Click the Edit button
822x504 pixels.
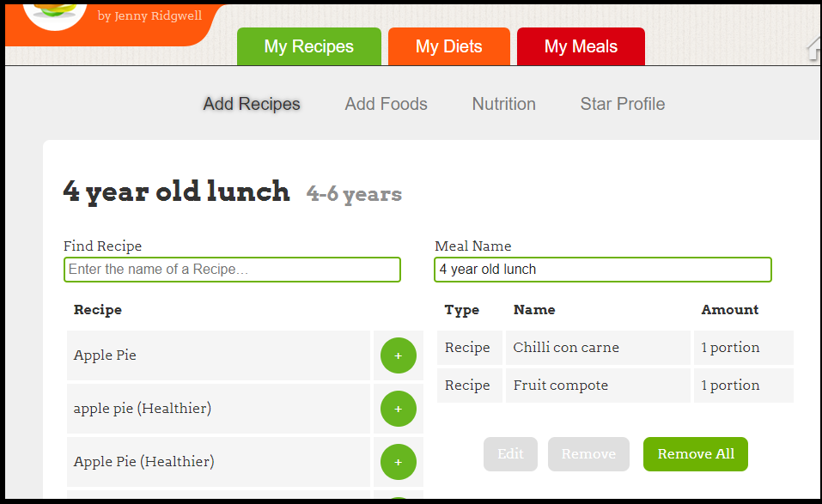click(509, 453)
